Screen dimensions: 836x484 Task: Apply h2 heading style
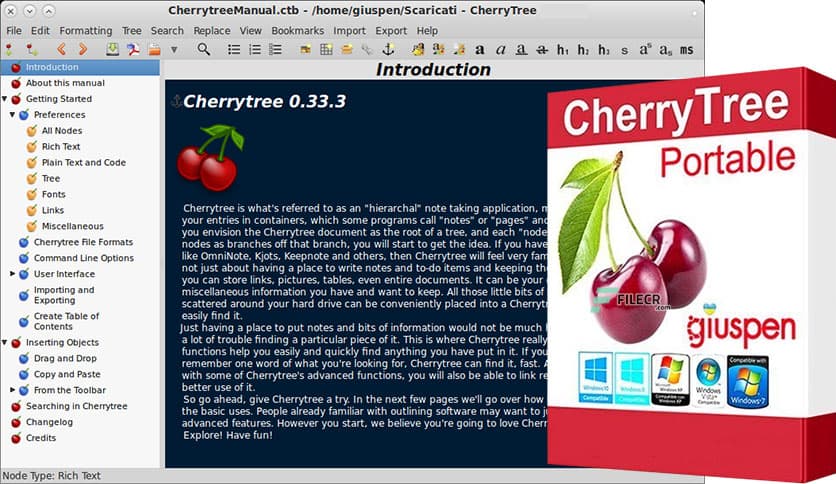tap(583, 50)
